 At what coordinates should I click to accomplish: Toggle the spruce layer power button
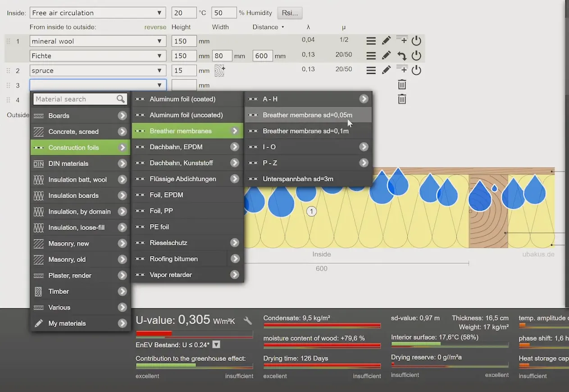click(416, 70)
